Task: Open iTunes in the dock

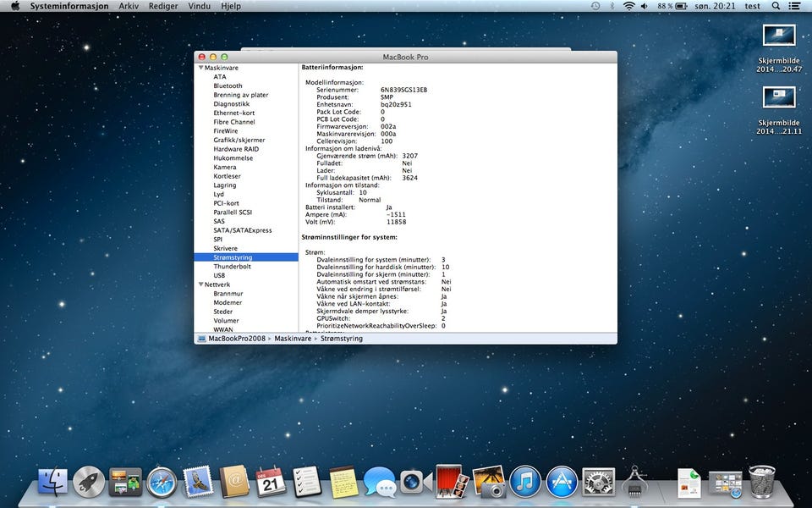Action: pos(524,483)
